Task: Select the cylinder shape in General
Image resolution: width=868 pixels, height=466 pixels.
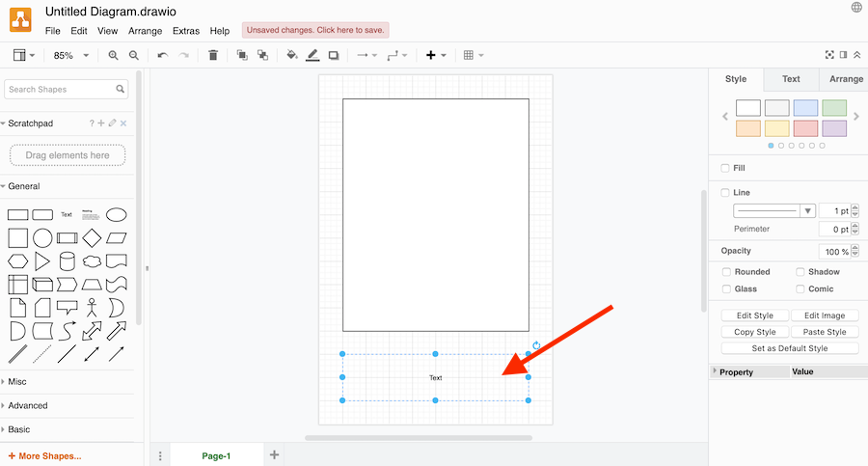Action: [x=67, y=261]
